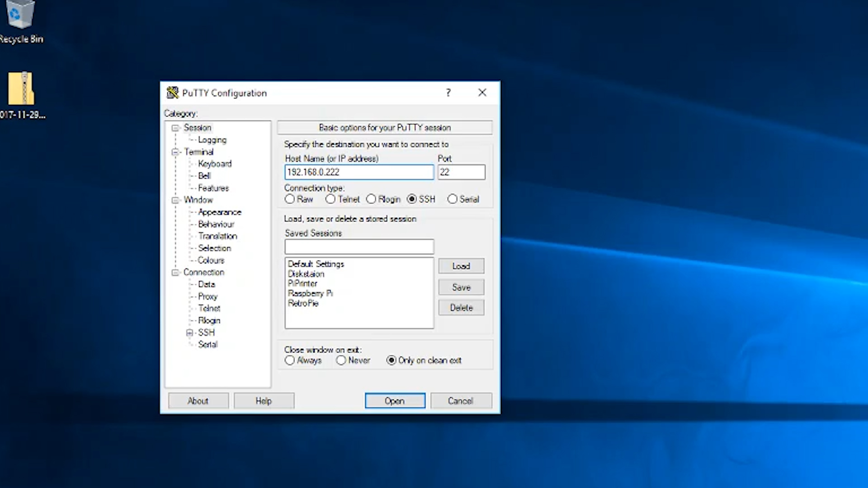Open the Proxy settings category
868x488 pixels.
click(x=208, y=296)
